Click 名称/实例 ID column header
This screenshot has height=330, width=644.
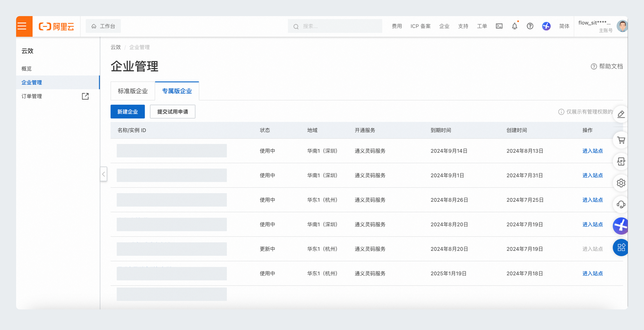tap(131, 130)
